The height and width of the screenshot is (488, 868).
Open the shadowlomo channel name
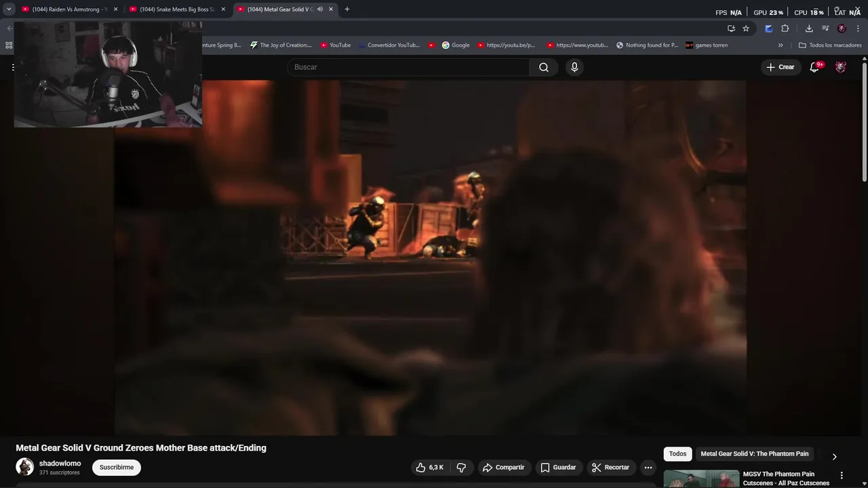pos(60,464)
